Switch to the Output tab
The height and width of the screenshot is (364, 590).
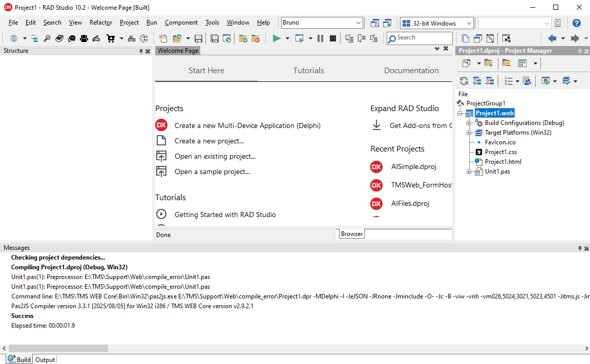coord(45,359)
